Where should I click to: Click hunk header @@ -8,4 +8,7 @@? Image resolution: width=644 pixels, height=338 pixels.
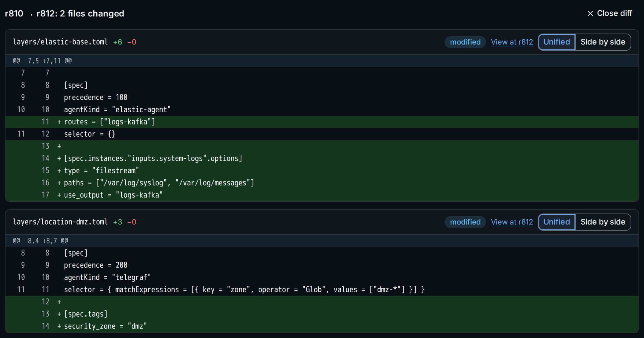[322, 241]
